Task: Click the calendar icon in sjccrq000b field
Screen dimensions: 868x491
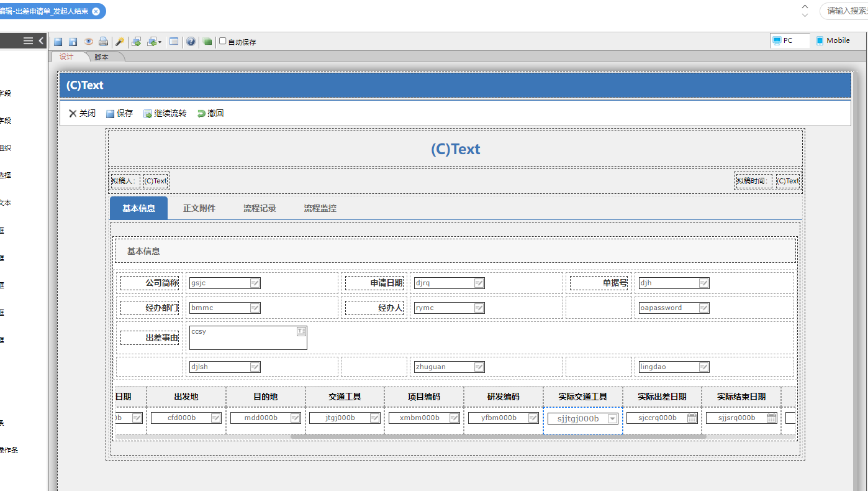Action: (x=692, y=418)
